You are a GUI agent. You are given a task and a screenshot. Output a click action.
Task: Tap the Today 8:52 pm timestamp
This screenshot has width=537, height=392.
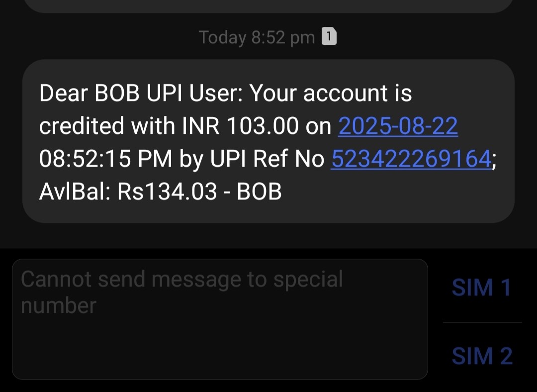(257, 38)
